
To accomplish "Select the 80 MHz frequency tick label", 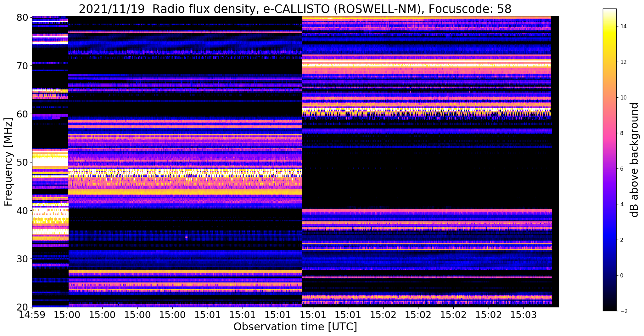I will pyautogui.click(x=22, y=18).
